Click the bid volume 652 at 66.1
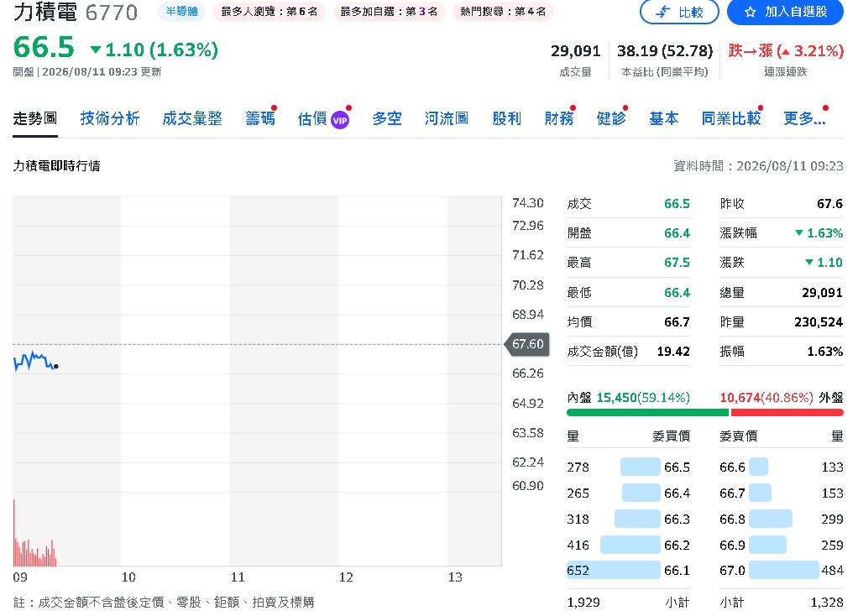The image size is (858, 616). click(x=578, y=571)
